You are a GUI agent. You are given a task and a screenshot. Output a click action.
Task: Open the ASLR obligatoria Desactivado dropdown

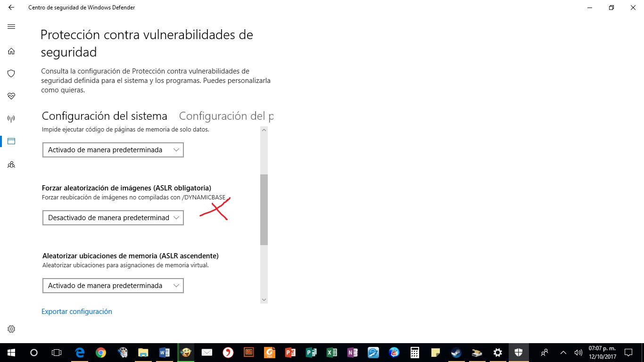(113, 218)
